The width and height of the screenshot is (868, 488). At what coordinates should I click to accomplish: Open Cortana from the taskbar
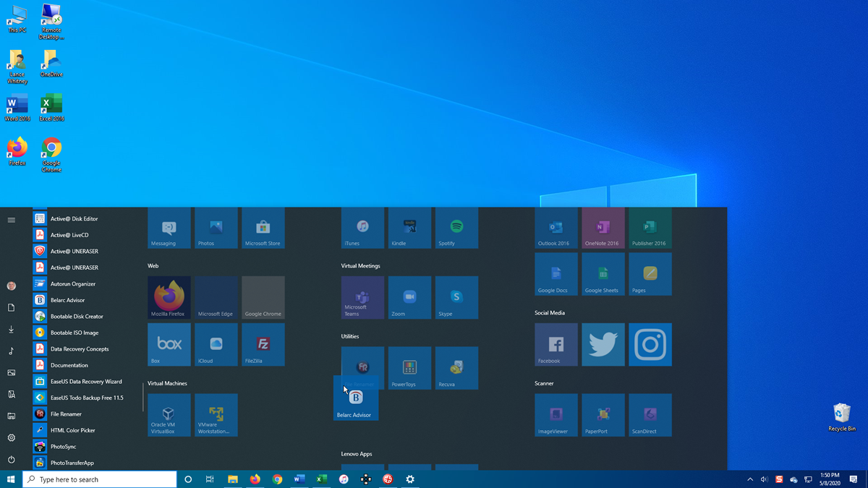pyautogui.click(x=188, y=479)
